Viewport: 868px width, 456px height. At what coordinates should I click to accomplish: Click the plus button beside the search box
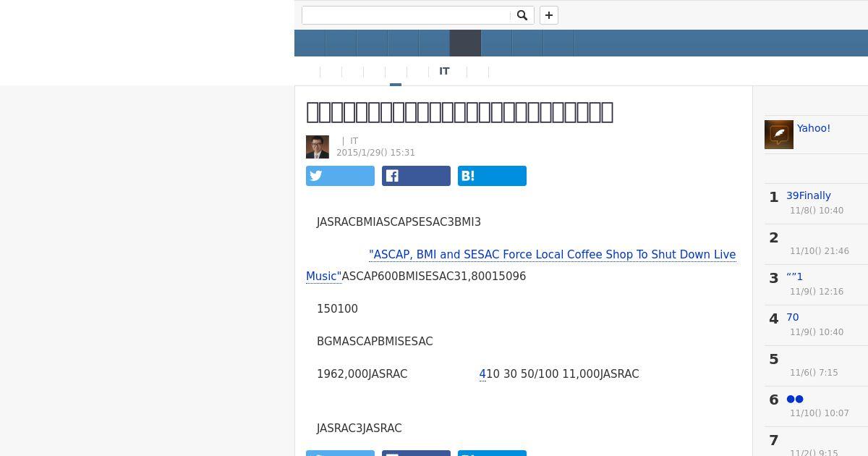coord(549,15)
